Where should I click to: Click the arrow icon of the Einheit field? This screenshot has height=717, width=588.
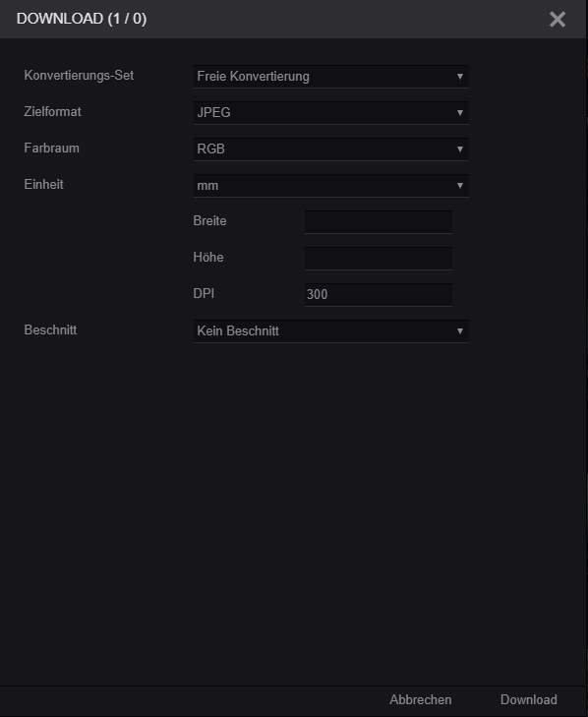[460, 186]
